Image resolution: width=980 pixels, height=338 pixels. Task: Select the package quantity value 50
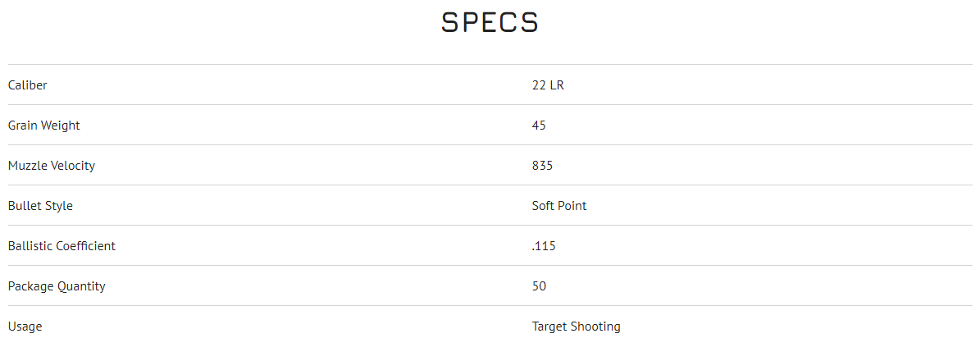539,286
